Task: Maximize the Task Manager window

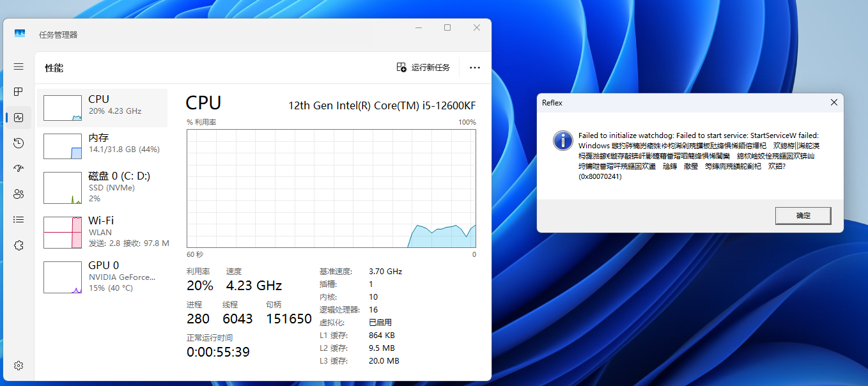Action: click(x=447, y=27)
